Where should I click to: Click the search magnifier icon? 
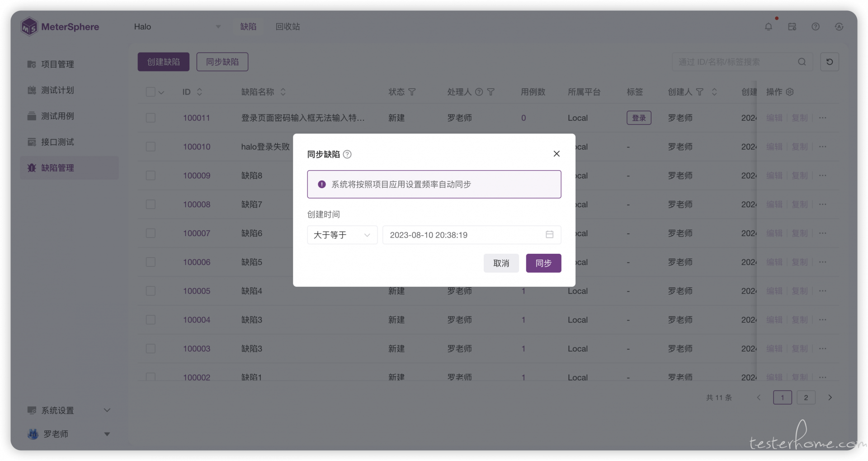tap(802, 62)
